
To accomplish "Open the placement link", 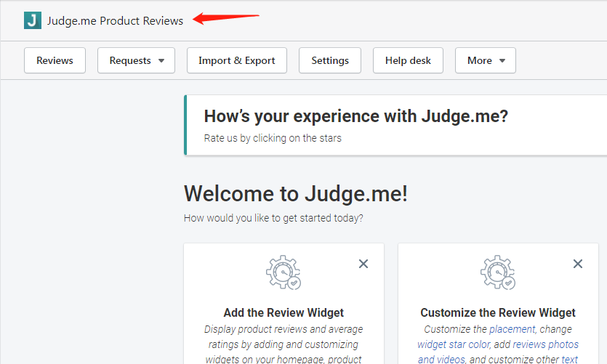I will click(x=512, y=329).
